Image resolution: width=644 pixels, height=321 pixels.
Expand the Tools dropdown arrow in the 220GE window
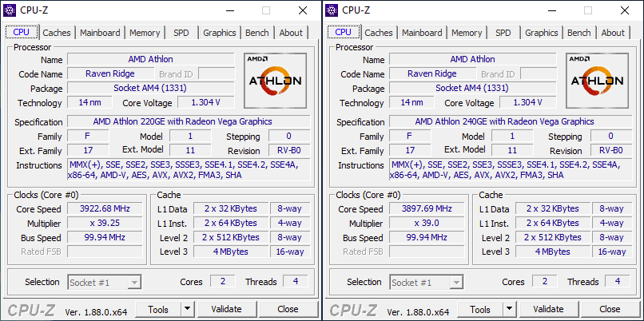click(x=187, y=309)
